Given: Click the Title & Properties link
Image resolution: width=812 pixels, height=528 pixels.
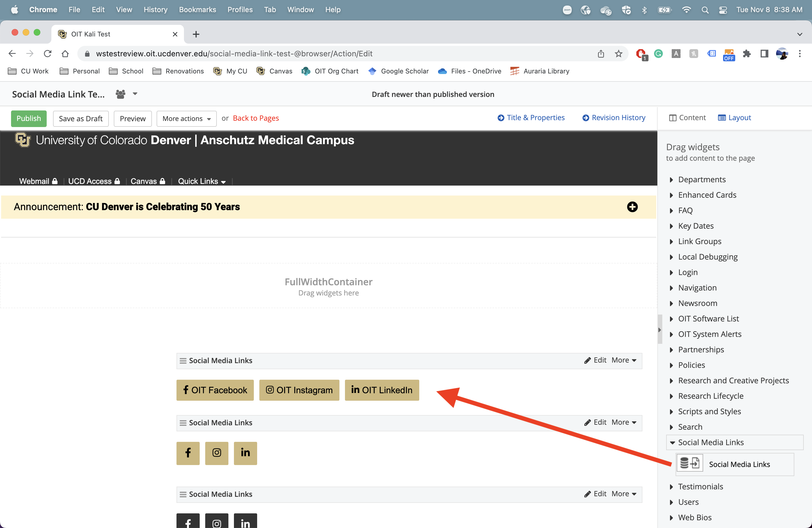Looking at the screenshot, I should 531,117.
